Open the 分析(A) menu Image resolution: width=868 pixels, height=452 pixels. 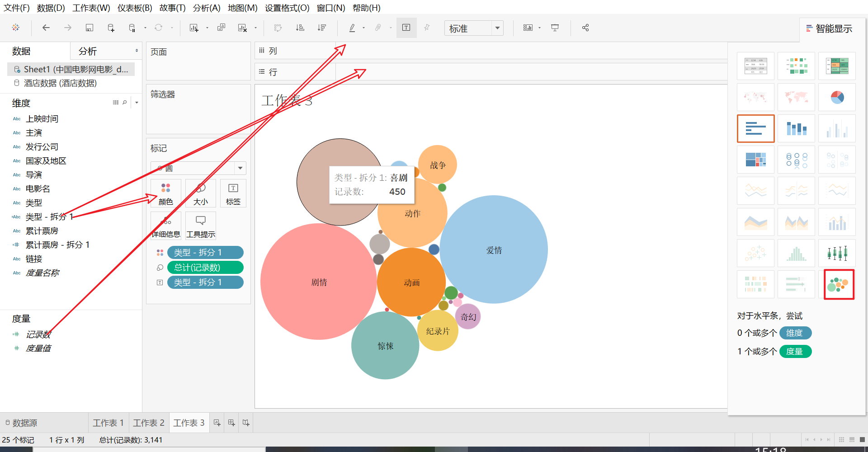point(207,8)
